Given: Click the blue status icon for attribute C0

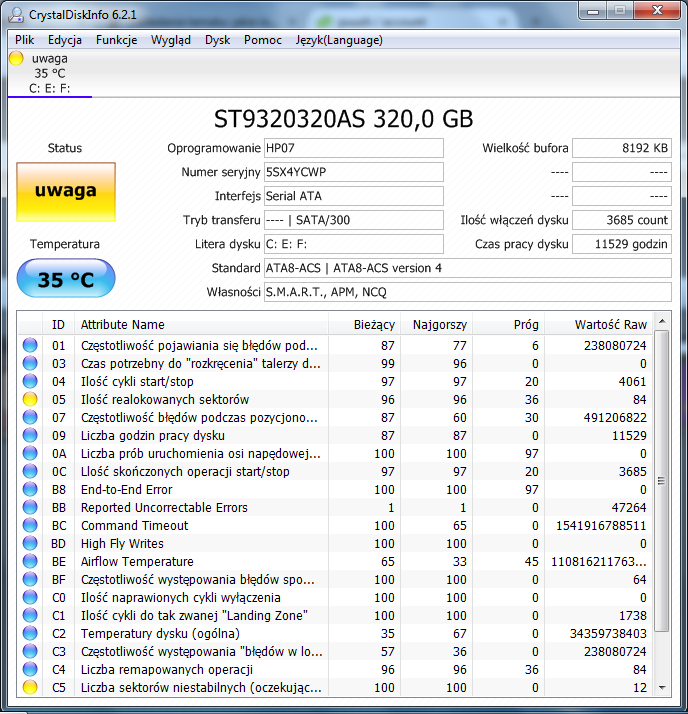Looking at the screenshot, I should (x=30, y=597).
